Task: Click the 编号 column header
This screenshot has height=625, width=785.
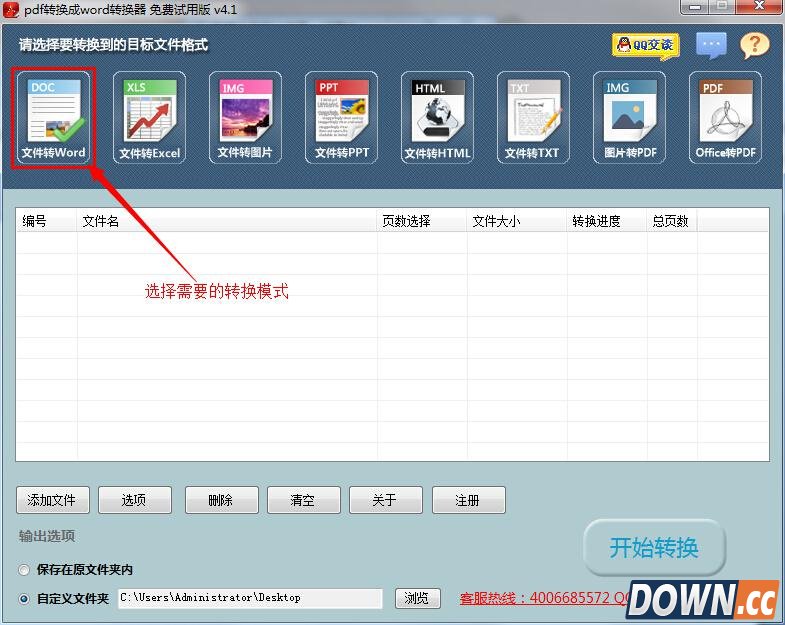Action: click(47, 221)
